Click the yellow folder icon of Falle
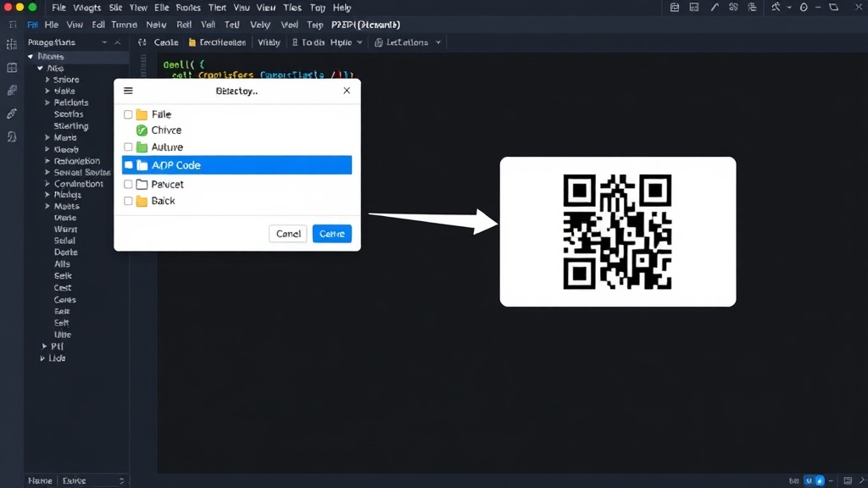 point(142,114)
